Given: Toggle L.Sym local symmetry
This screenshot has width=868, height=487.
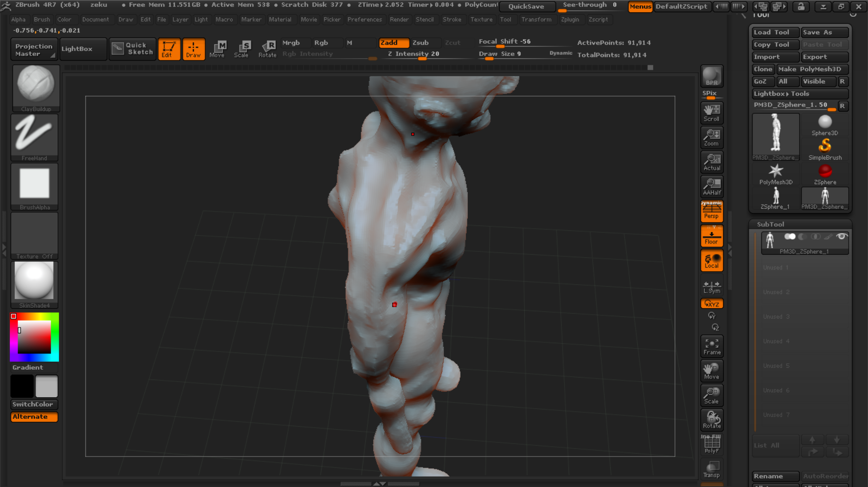Looking at the screenshot, I should (711, 287).
